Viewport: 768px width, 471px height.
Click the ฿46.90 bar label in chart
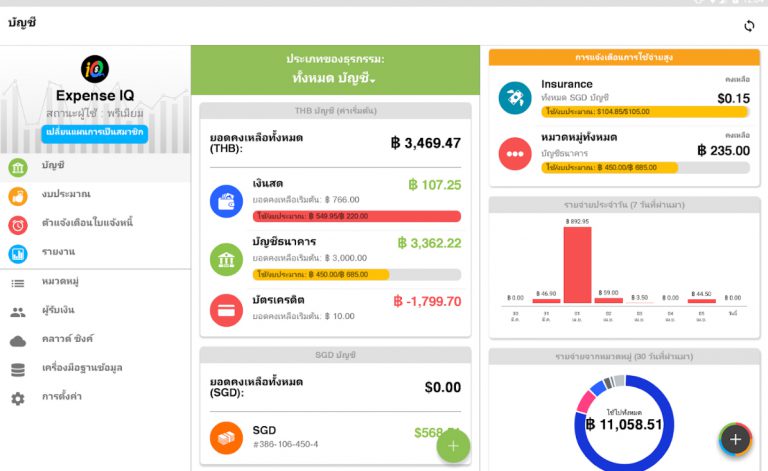pos(546,294)
